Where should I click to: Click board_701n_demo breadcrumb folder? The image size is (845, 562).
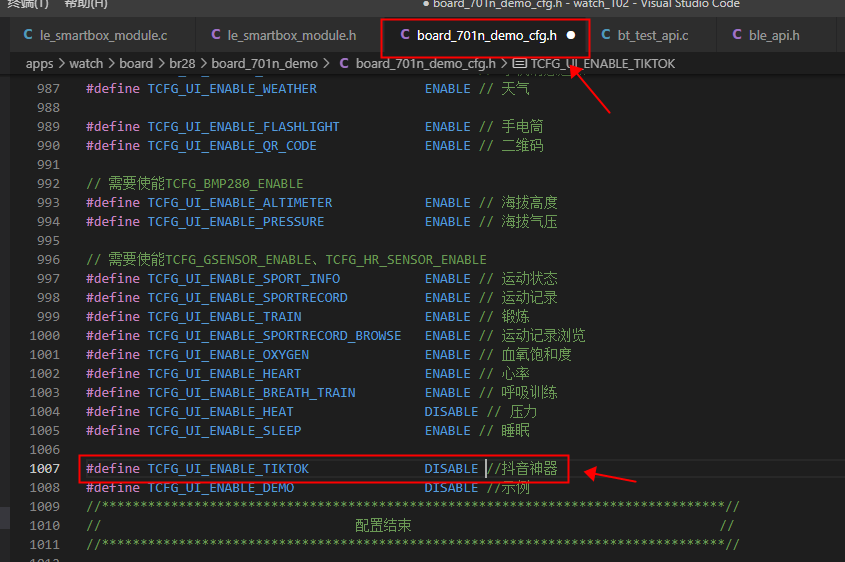point(265,64)
